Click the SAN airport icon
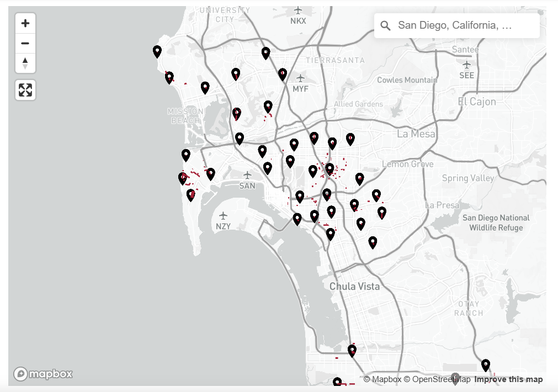Image resolution: width=558 pixels, height=392 pixels. (x=247, y=175)
